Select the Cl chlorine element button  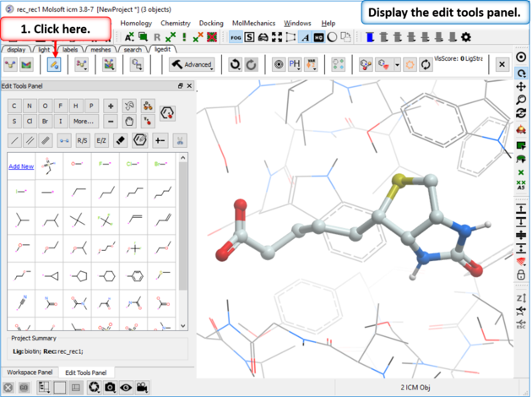coord(30,121)
